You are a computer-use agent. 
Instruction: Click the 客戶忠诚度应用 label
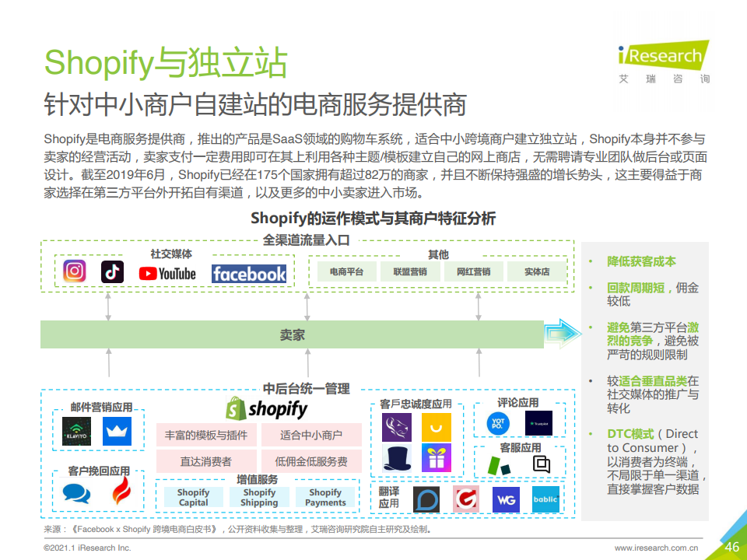click(416, 404)
